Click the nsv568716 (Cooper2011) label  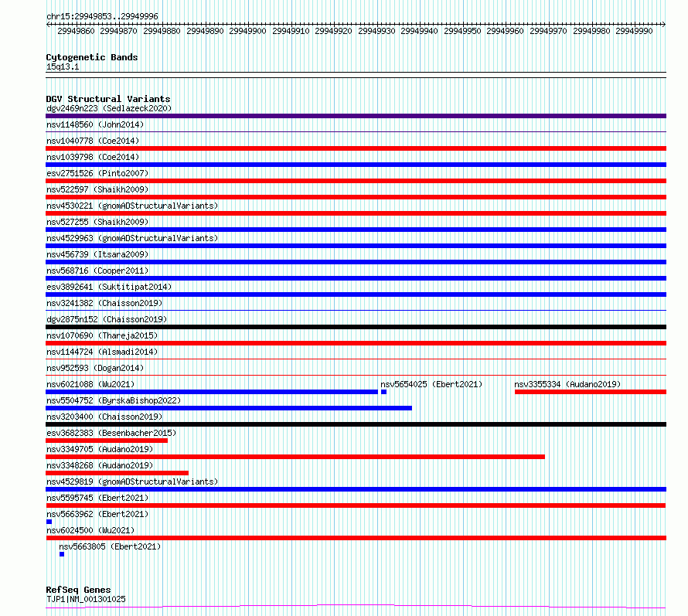click(97, 271)
